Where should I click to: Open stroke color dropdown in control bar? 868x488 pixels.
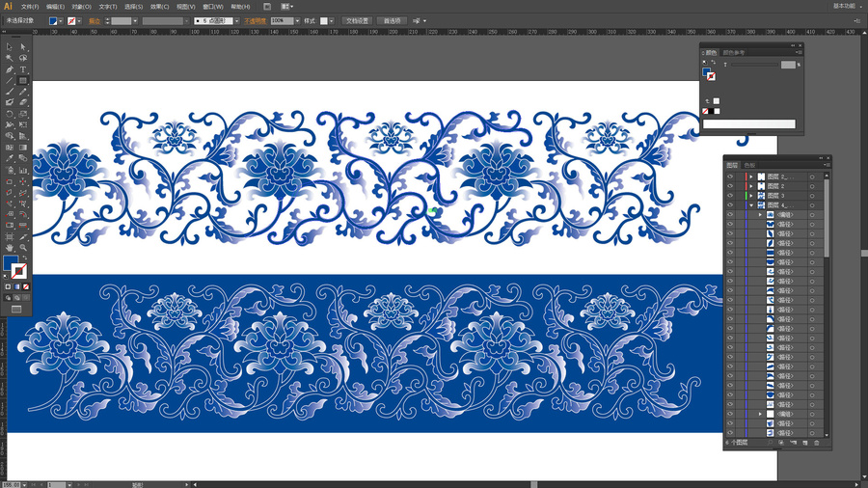(79, 21)
